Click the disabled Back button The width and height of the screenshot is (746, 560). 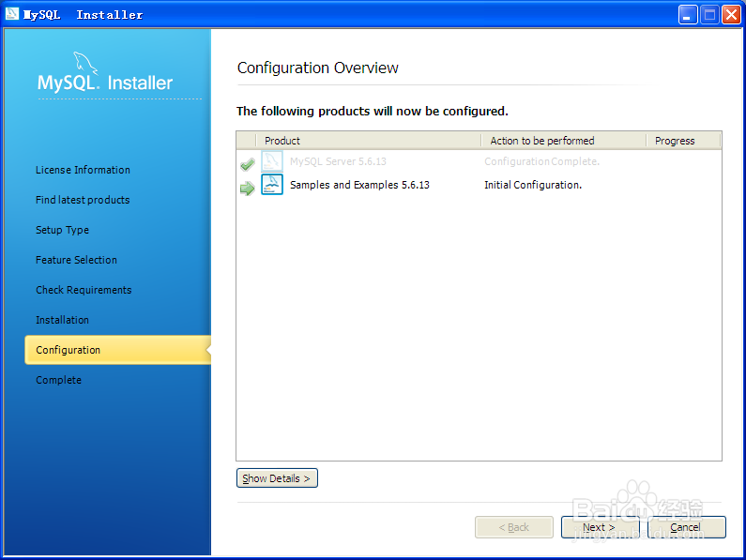[x=514, y=527]
